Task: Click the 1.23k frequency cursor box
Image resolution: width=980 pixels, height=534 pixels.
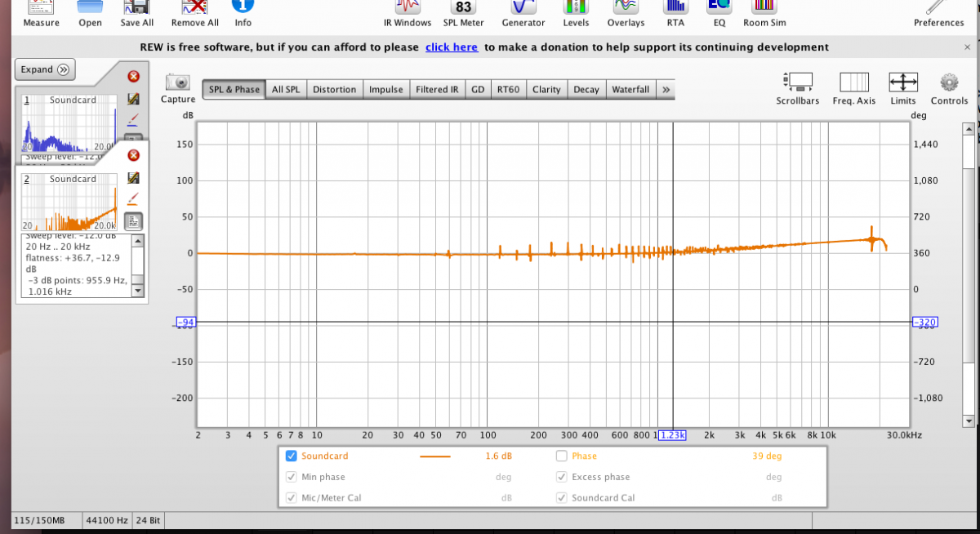Action: tap(673, 435)
